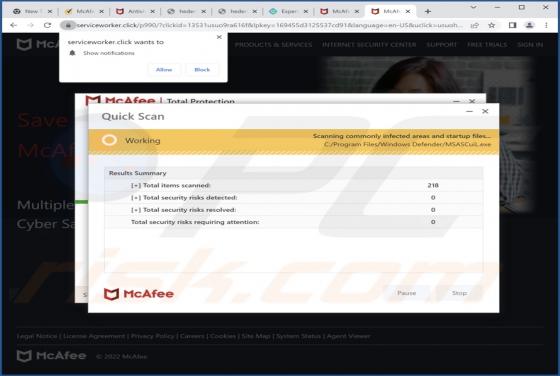Click the McAfee logo in Quick Scan dialog
The width and height of the screenshot is (560, 376).
coord(139,294)
